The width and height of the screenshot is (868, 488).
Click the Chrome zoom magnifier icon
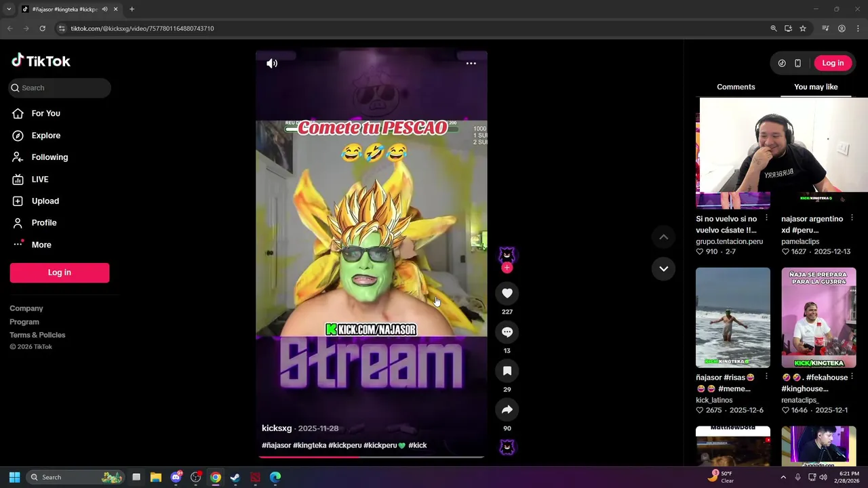tap(774, 28)
